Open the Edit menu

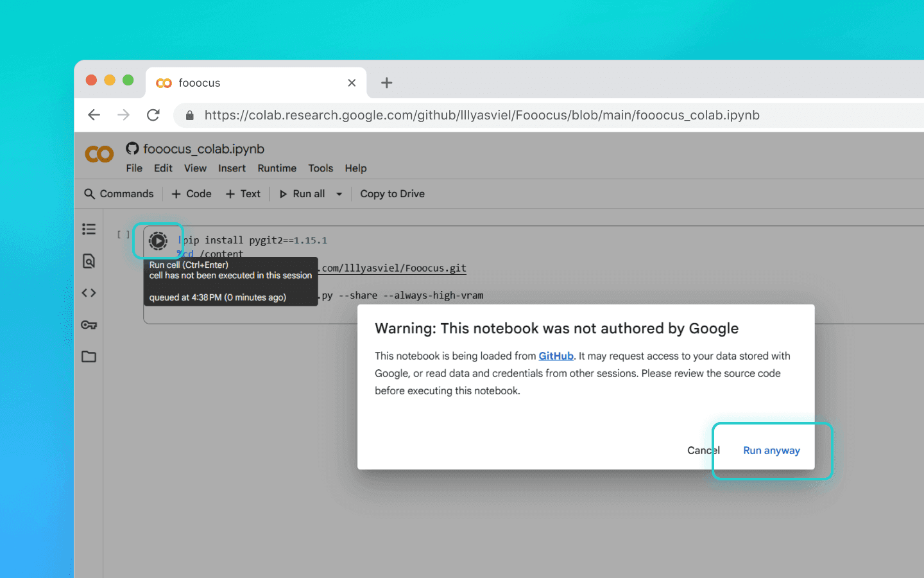click(163, 168)
